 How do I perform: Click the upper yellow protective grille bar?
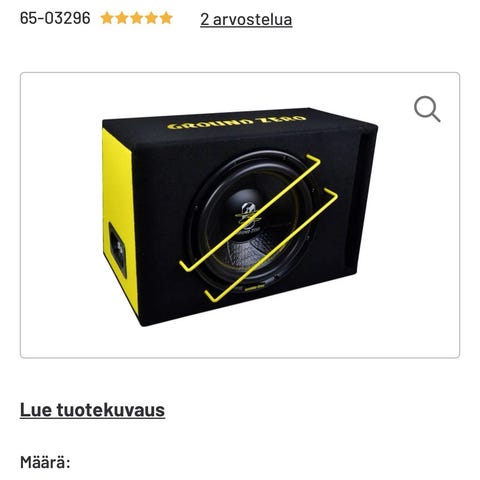(250, 213)
